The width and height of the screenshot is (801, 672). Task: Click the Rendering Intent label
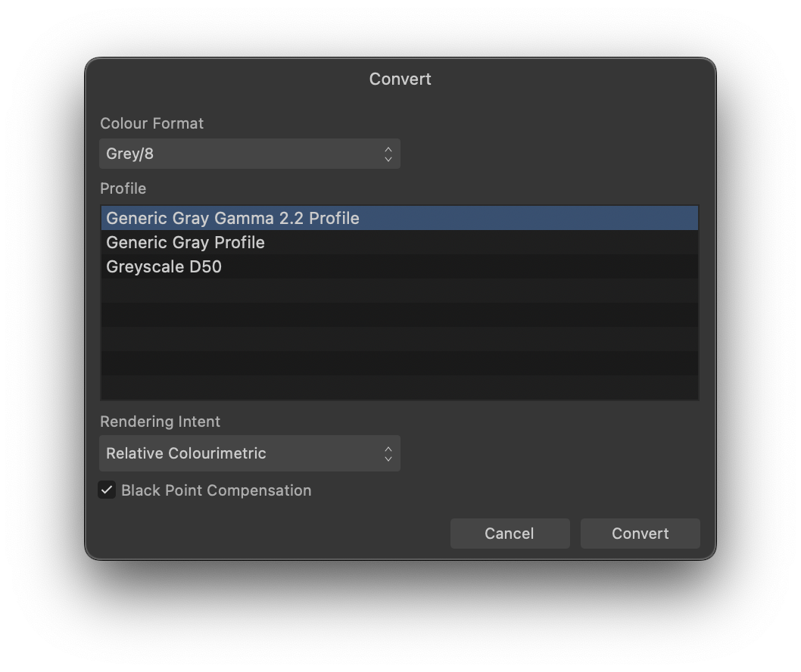[160, 422]
